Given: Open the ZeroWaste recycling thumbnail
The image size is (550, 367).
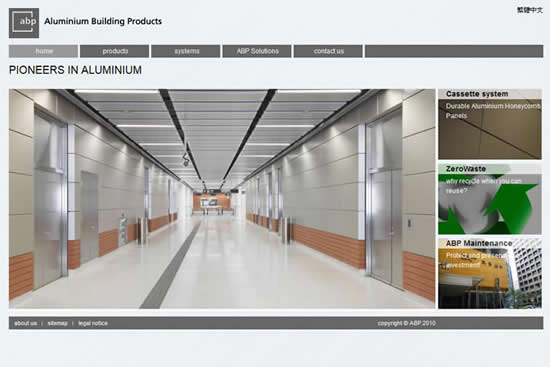Looking at the screenshot, I should point(490,199).
